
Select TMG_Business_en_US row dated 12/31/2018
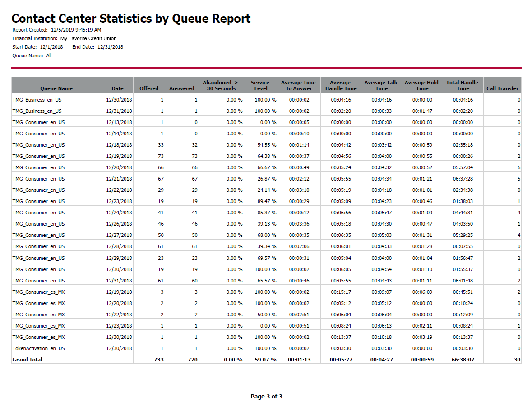266,111
